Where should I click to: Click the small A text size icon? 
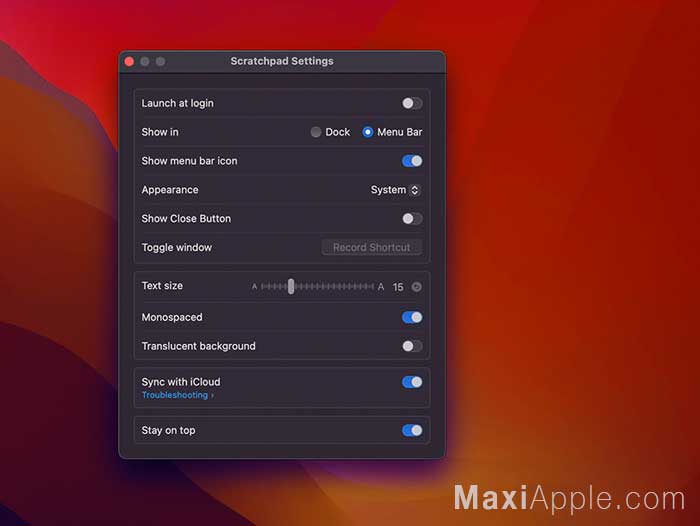(x=254, y=287)
